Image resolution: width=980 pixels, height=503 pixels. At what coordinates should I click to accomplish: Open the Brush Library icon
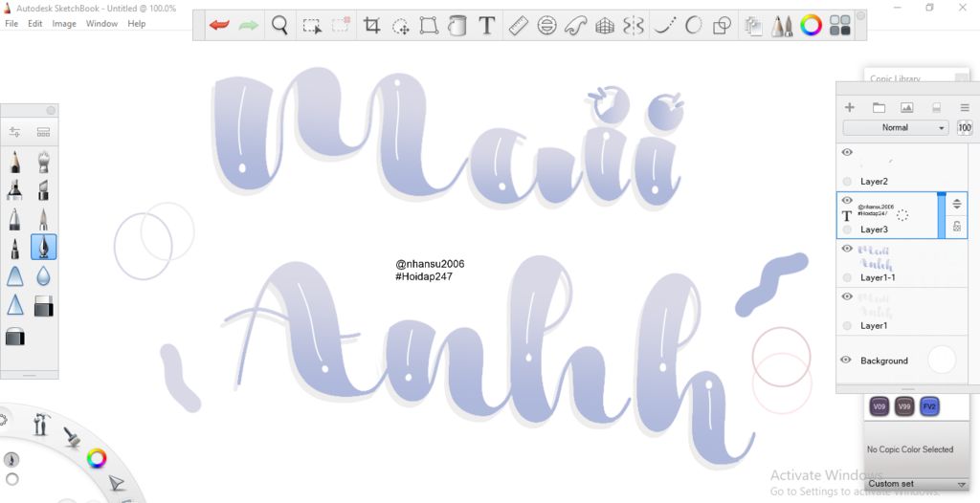coord(43,132)
